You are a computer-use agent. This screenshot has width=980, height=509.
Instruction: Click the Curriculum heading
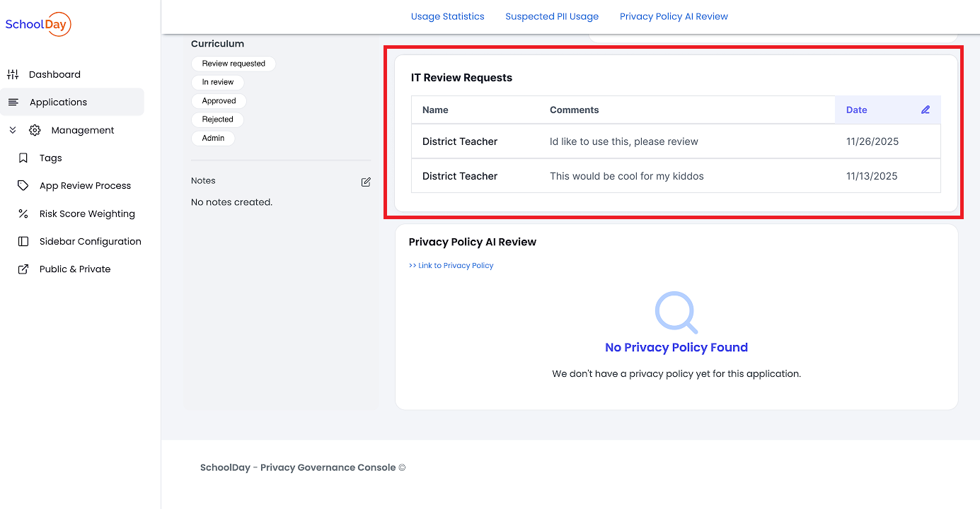pyautogui.click(x=217, y=44)
